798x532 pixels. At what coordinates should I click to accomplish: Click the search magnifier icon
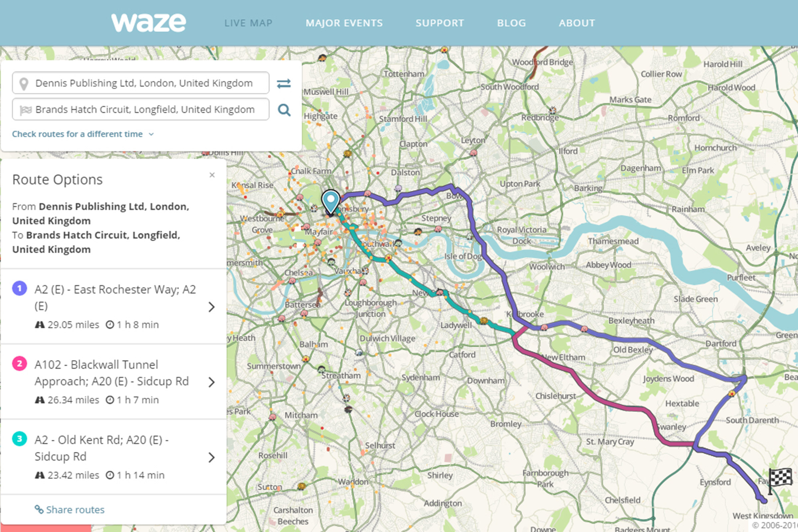[284, 110]
